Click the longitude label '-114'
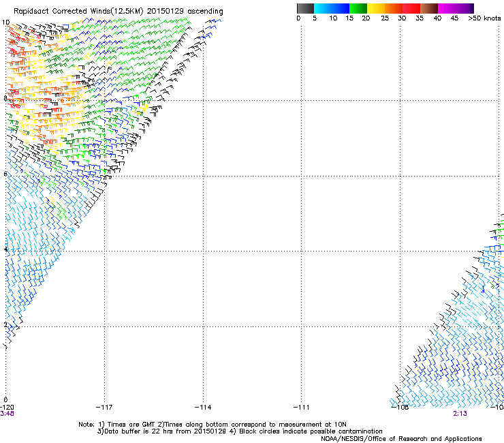The image size is (504, 443). (x=203, y=408)
